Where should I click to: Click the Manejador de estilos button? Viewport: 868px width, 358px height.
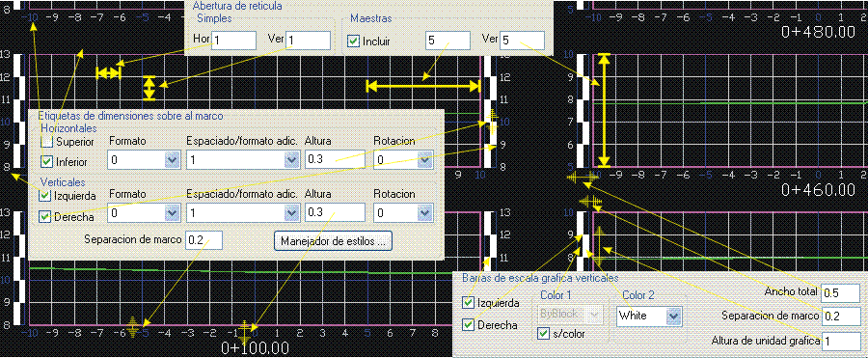[x=333, y=241]
